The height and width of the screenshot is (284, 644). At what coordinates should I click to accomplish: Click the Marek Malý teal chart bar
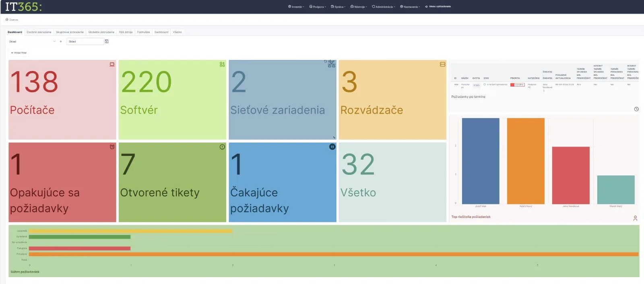pos(616,190)
